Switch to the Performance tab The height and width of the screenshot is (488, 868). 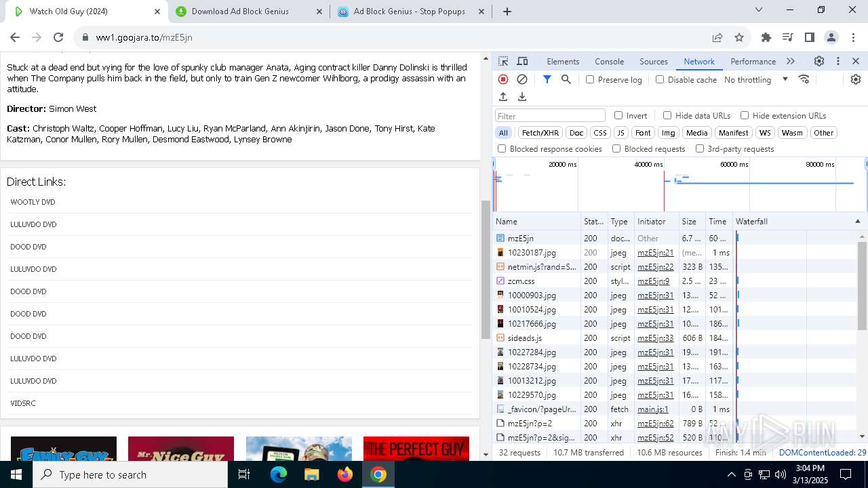(753, 61)
